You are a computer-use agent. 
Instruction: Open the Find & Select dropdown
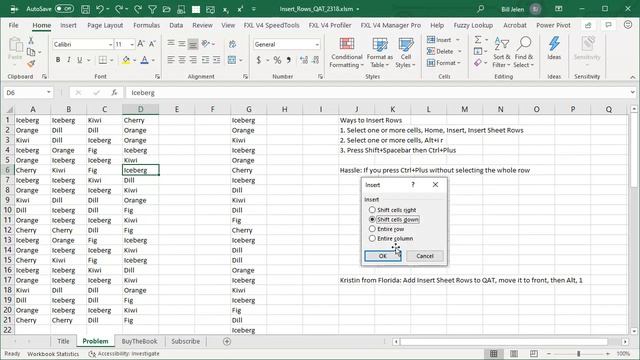(x=524, y=52)
